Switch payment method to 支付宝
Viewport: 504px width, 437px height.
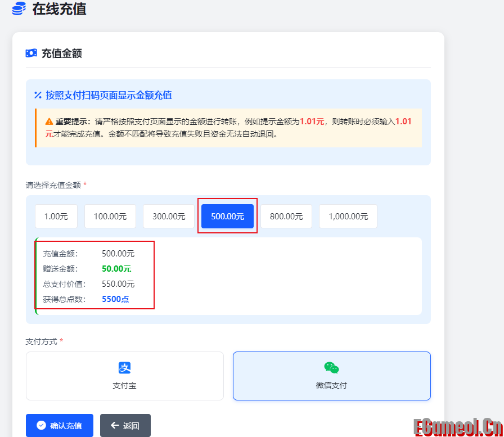pos(125,376)
